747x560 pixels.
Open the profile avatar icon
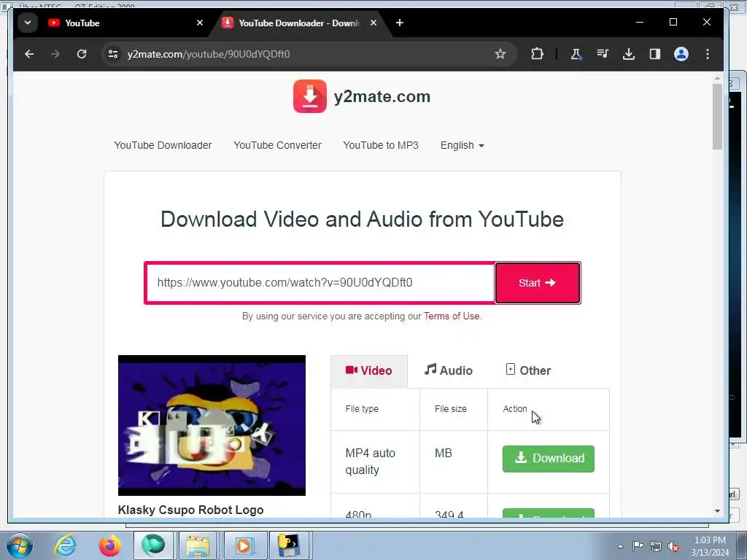[681, 54]
